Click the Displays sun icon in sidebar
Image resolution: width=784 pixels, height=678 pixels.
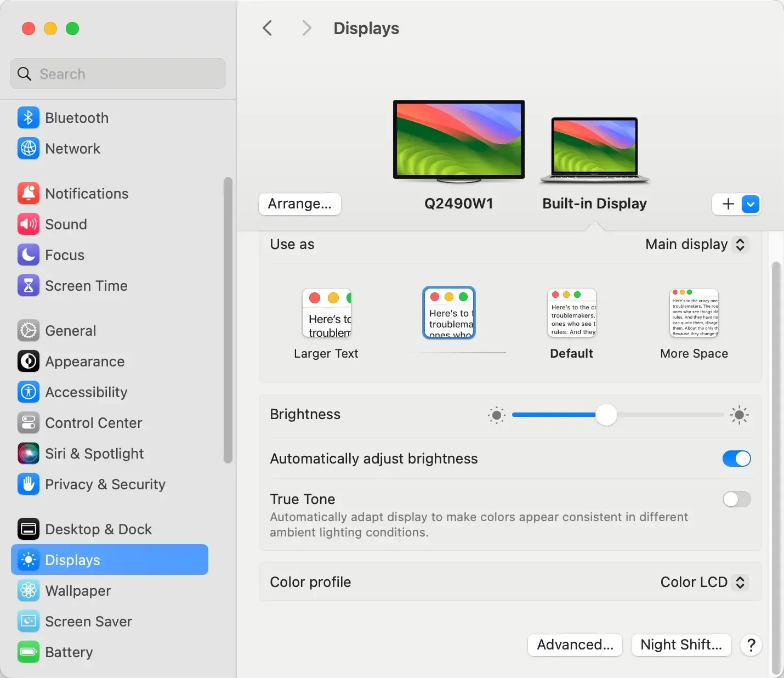29,560
